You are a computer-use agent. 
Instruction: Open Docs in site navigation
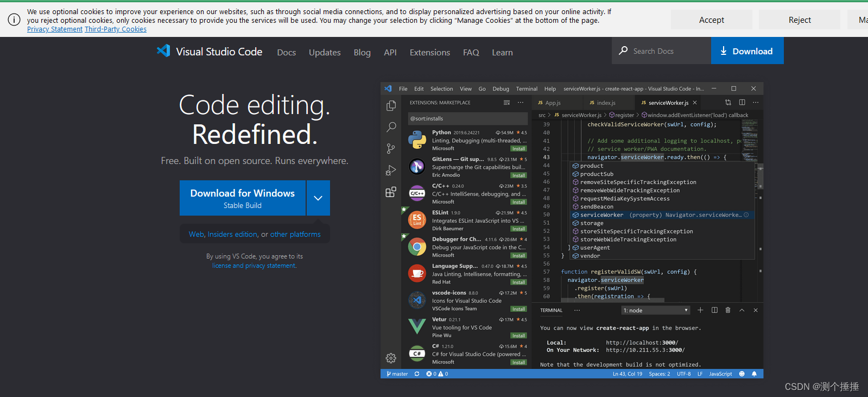tap(287, 52)
